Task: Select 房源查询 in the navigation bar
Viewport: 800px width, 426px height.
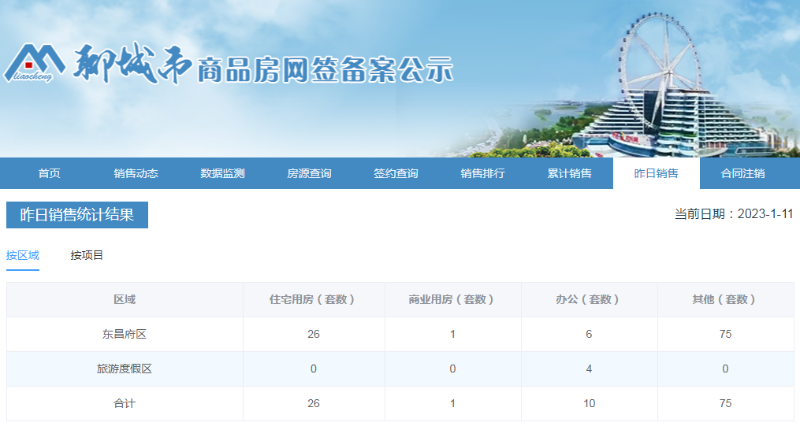Action: click(x=309, y=173)
